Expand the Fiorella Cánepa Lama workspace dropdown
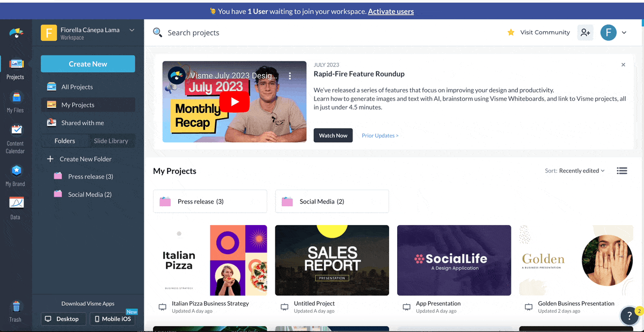The height and width of the screenshot is (332, 644). [x=132, y=30]
